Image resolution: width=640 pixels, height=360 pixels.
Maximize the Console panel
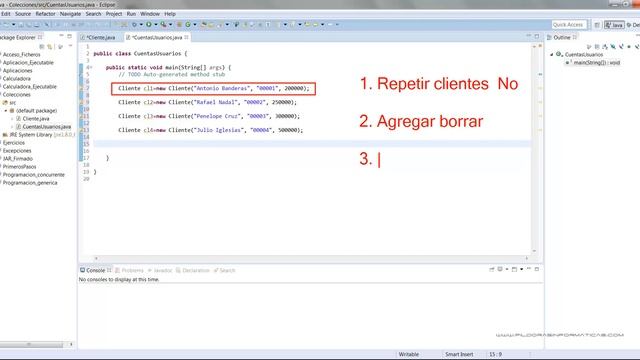pos(537,269)
